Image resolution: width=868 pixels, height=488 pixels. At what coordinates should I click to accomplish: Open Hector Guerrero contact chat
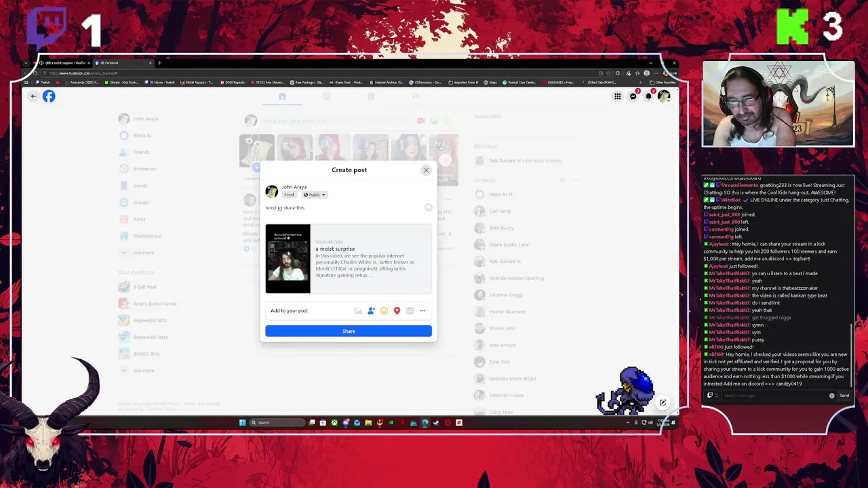click(500, 312)
